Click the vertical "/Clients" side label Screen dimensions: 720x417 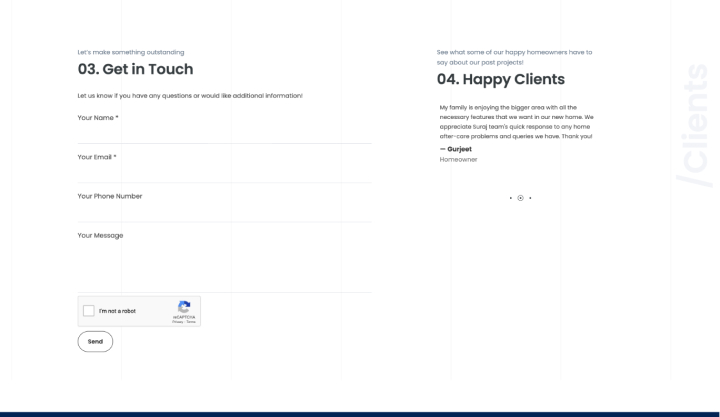(x=693, y=125)
